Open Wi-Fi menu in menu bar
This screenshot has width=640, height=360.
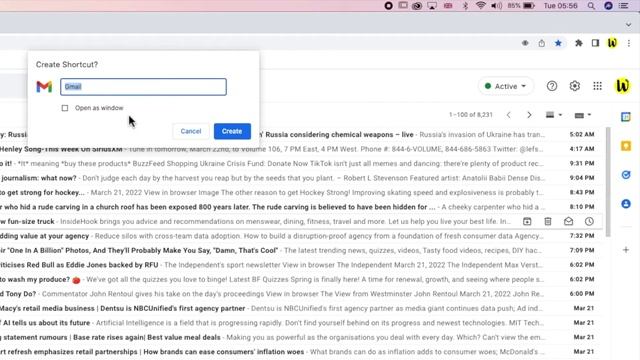pyautogui.click(x=480, y=6)
